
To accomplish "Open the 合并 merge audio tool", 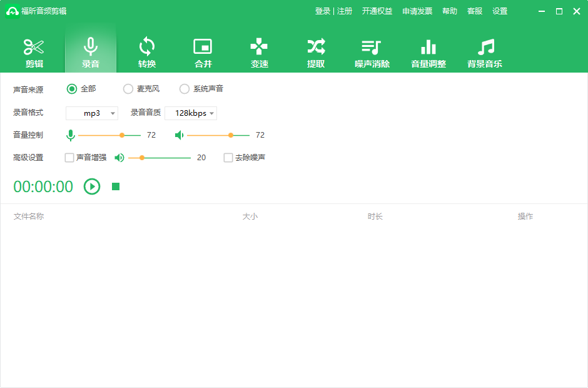I will [x=203, y=51].
